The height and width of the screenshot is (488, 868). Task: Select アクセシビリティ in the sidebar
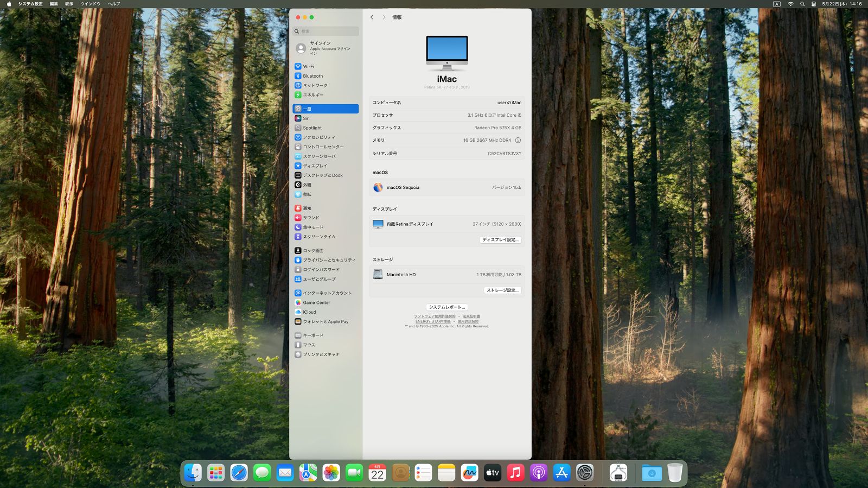(x=325, y=137)
